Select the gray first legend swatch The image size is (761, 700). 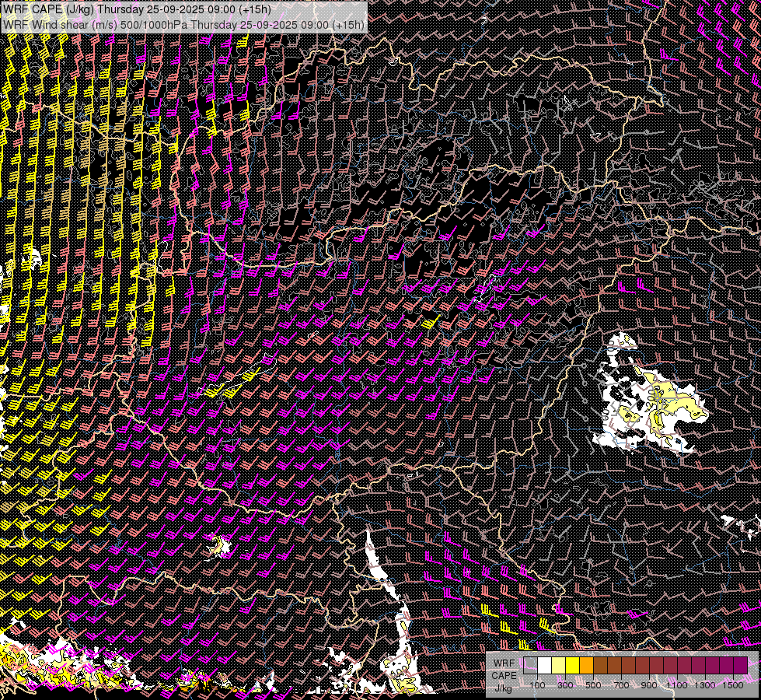pyautogui.click(x=530, y=666)
